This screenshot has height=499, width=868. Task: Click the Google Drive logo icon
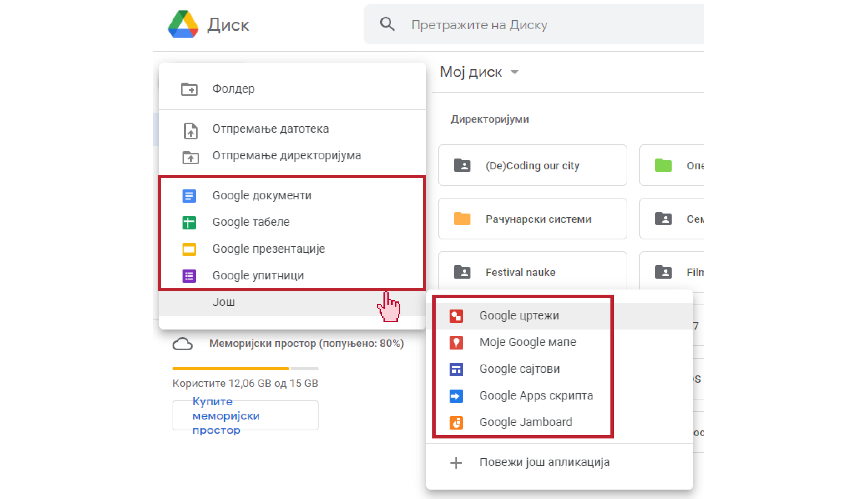coord(183,24)
